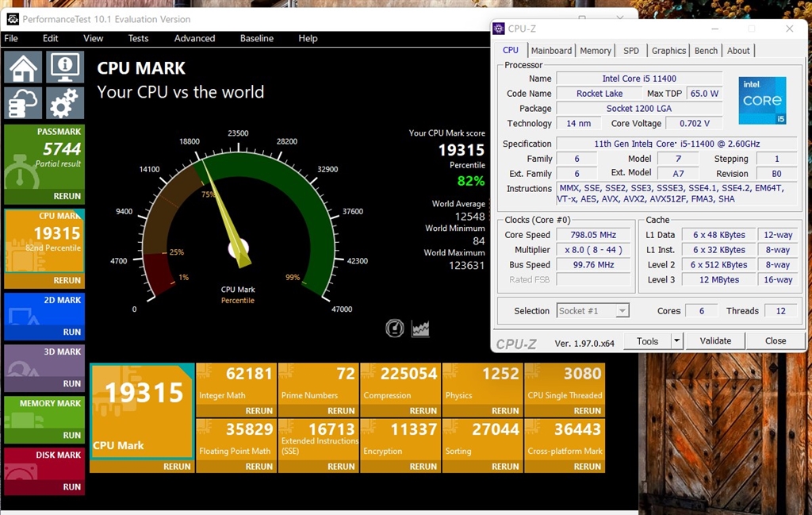Open the Baseline menu
812x515 pixels.
(x=257, y=38)
